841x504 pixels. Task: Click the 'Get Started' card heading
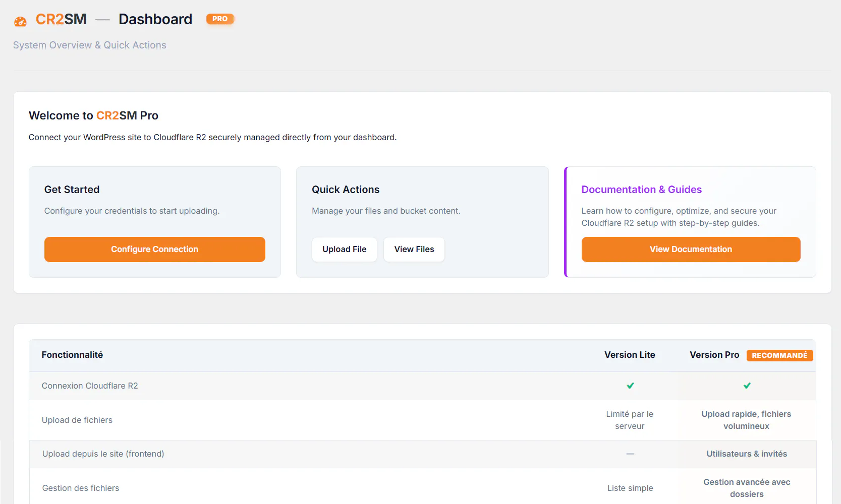(72, 190)
